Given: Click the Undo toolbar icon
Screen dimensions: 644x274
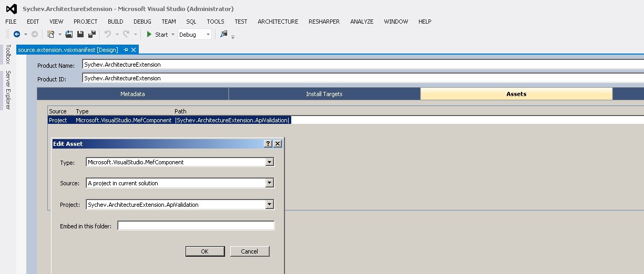Looking at the screenshot, I should pos(108,34).
